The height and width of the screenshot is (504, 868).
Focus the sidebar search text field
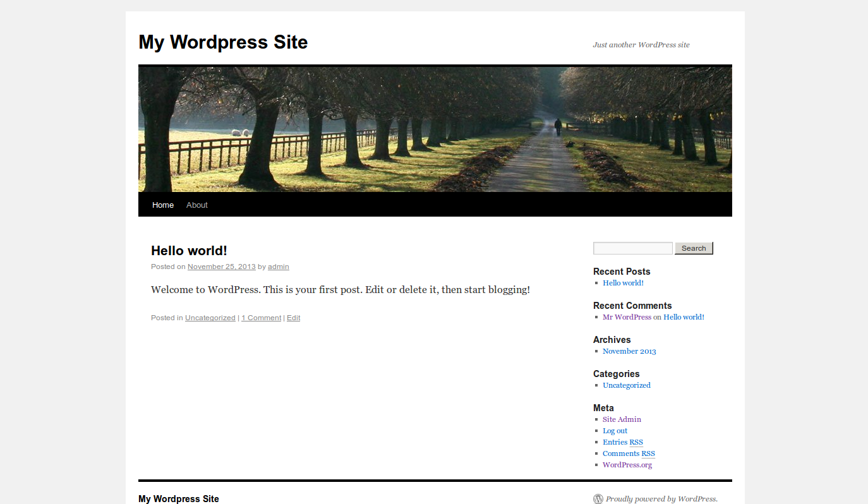coord(632,248)
